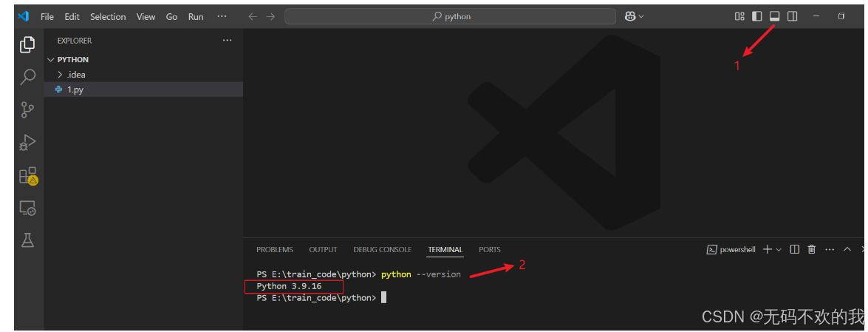Minimize the VS Code window

point(816,16)
